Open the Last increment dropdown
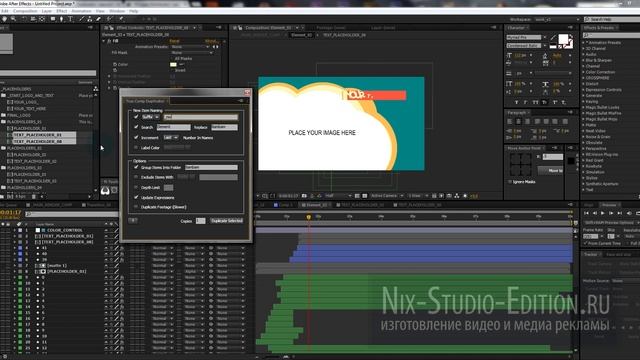Screen dimensions: 640x360 [x=171, y=138]
